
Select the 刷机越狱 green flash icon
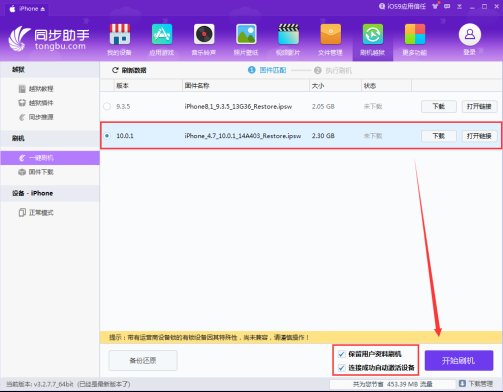(373, 34)
